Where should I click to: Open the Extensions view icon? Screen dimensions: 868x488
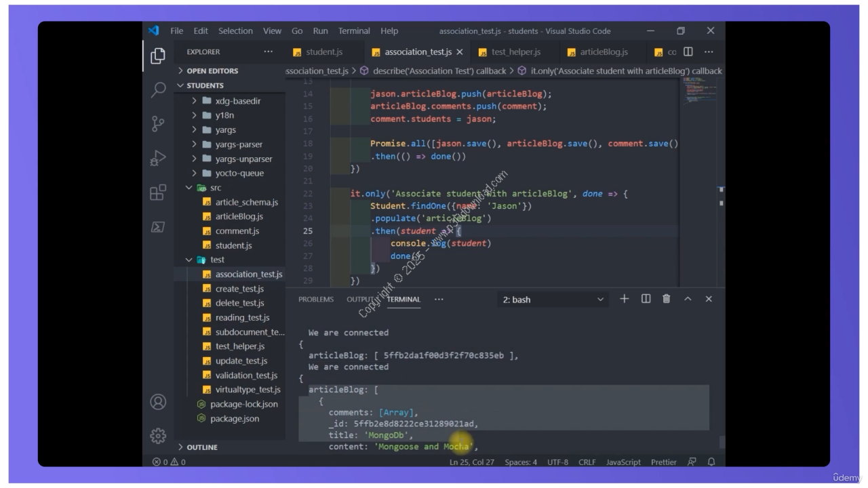pyautogui.click(x=158, y=192)
